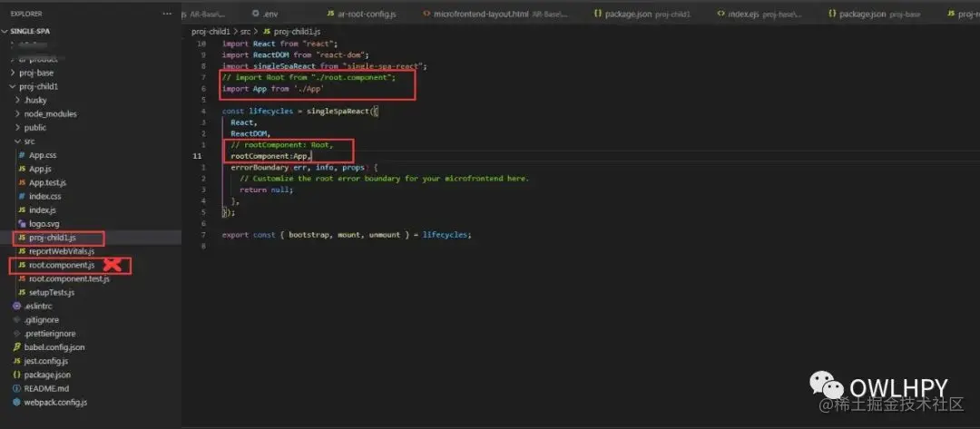Screen dimensions: 980x429
Task: Click the 'const lifecycles = singleSpaReact' line
Action: point(300,112)
